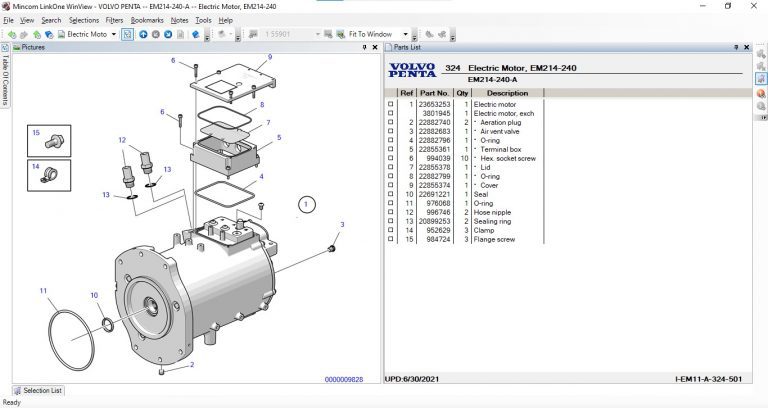Click the top icon in the right sidebar
This screenshot has width=768, height=408.
coord(761,54)
